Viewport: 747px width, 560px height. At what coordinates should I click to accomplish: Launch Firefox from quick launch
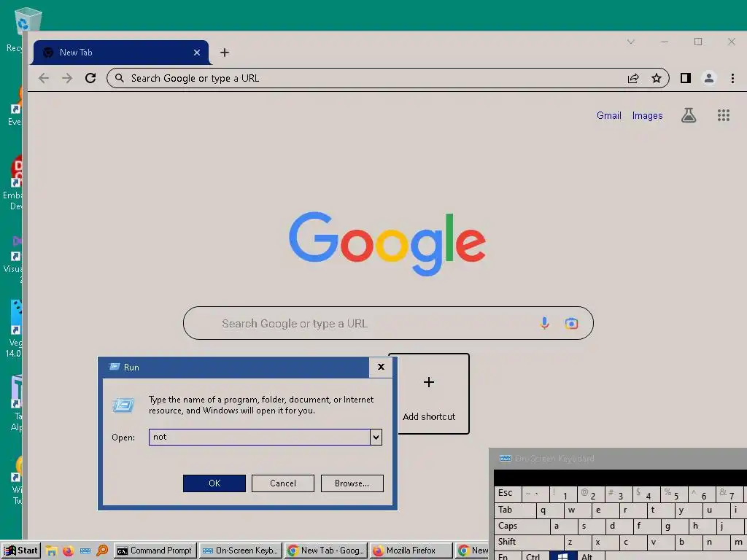[x=68, y=551]
